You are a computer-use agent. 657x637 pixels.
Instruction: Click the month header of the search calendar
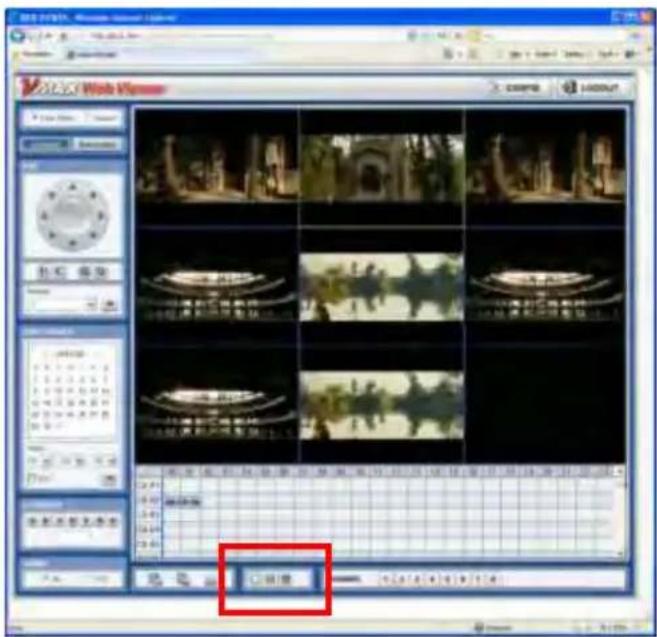pyautogui.click(x=70, y=354)
